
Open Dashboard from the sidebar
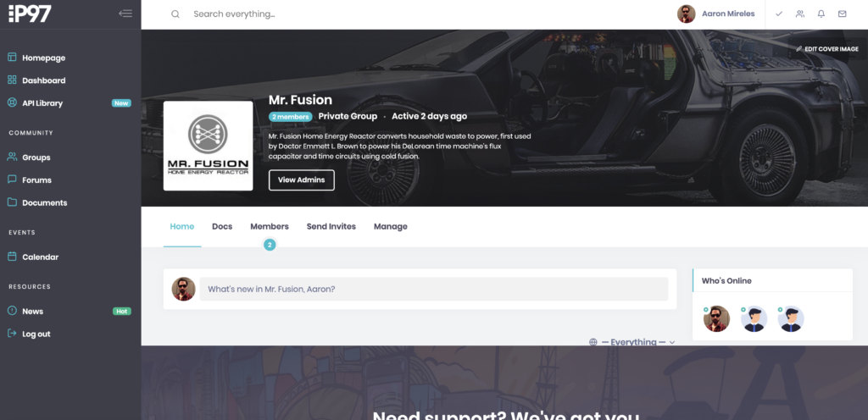click(43, 80)
